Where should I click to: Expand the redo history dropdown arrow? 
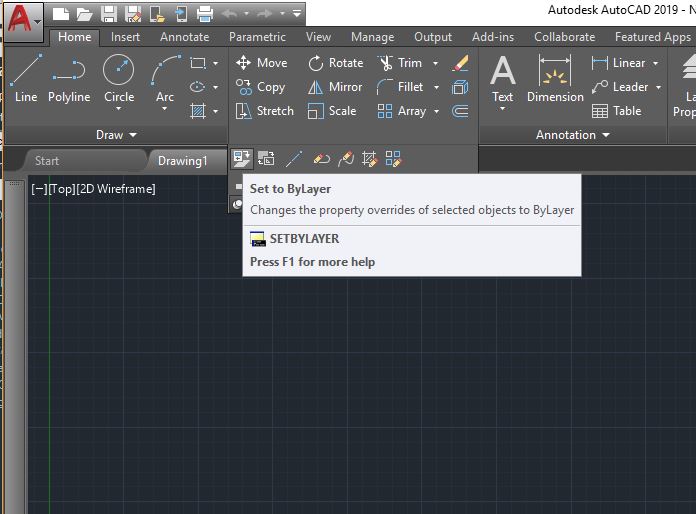pyautogui.click(x=282, y=14)
